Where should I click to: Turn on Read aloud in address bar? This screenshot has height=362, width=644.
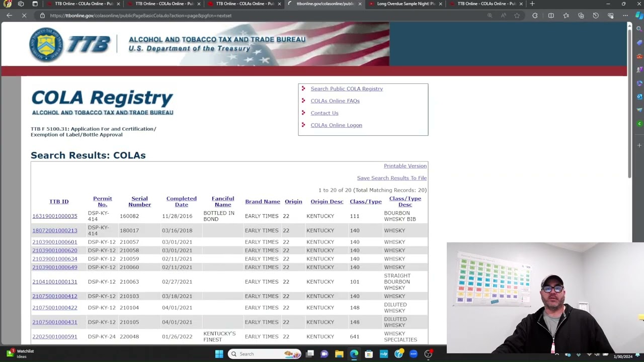503,16
